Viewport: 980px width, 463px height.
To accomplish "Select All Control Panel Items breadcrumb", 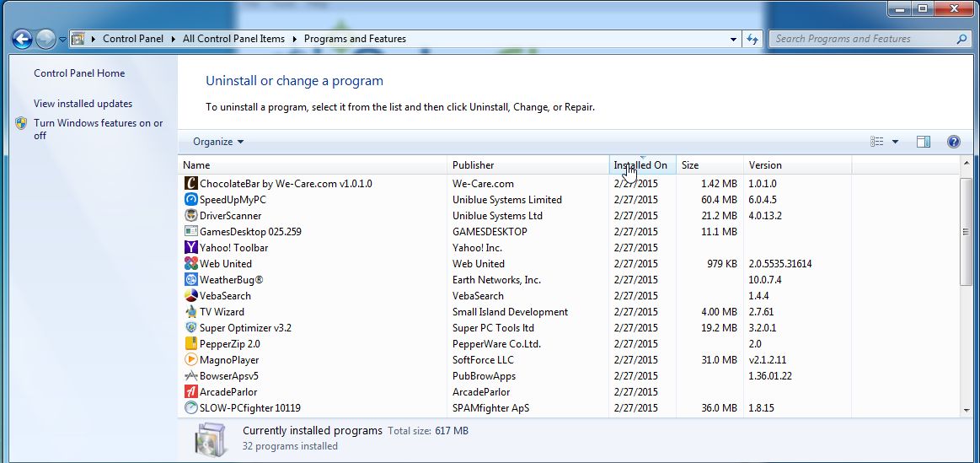I will pyautogui.click(x=233, y=39).
